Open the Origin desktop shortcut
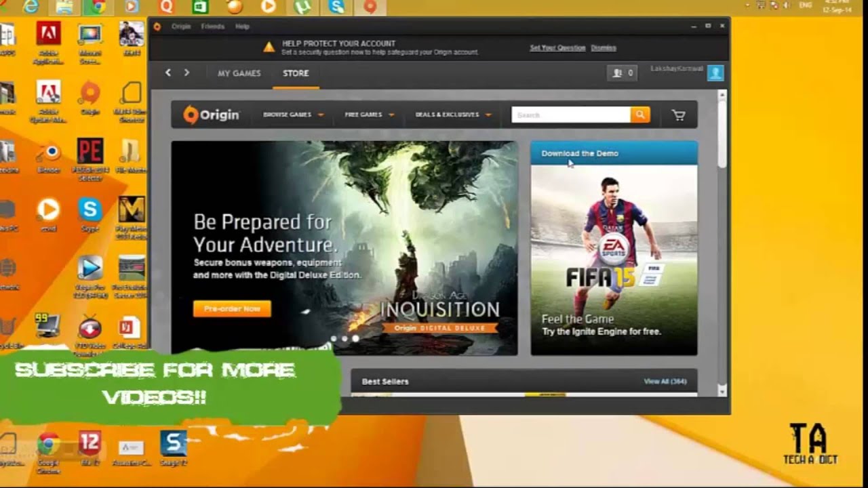This screenshot has width=868, height=488. 90,98
